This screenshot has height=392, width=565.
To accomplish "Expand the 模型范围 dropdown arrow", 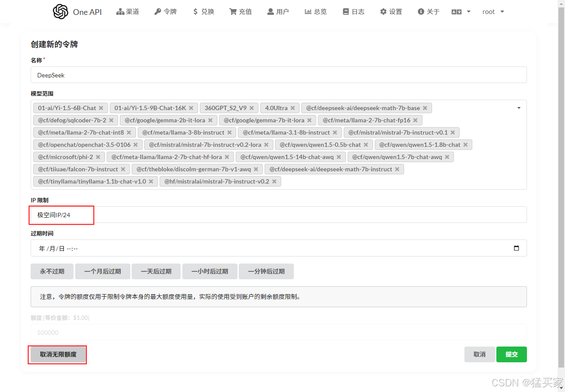I will tap(519, 108).
